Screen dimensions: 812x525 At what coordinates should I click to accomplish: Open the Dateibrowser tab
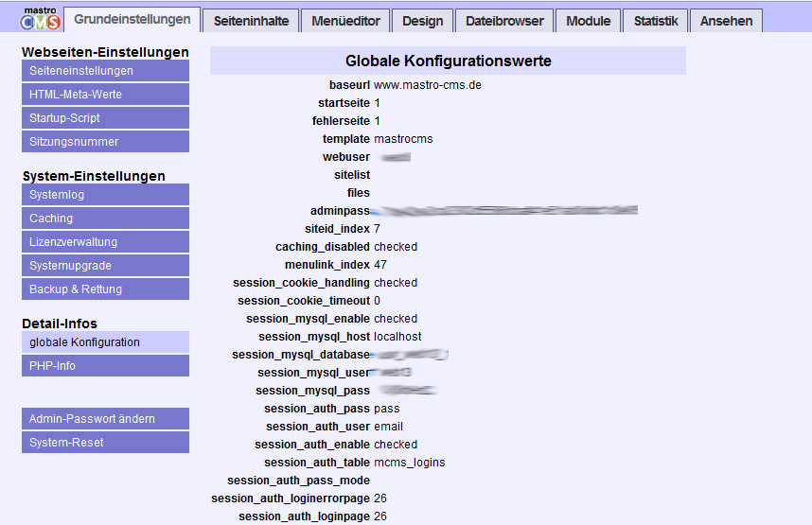click(x=504, y=21)
